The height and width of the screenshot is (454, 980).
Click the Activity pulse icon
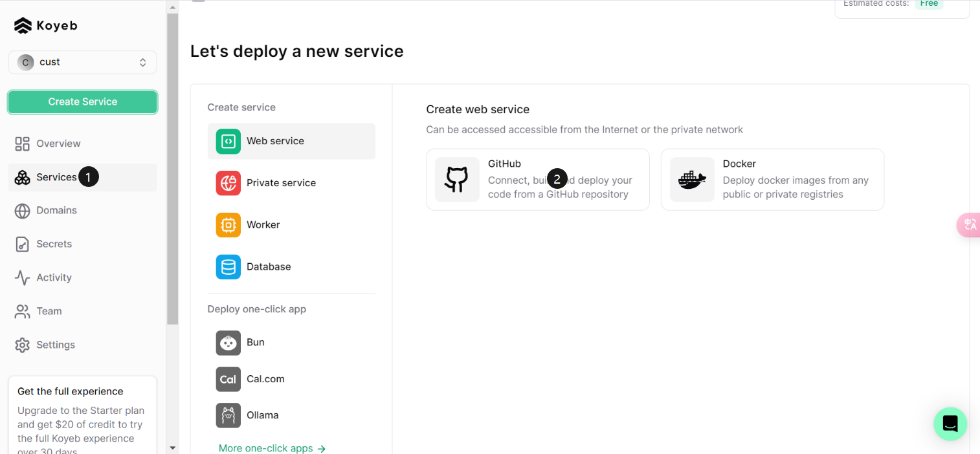tap(23, 278)
